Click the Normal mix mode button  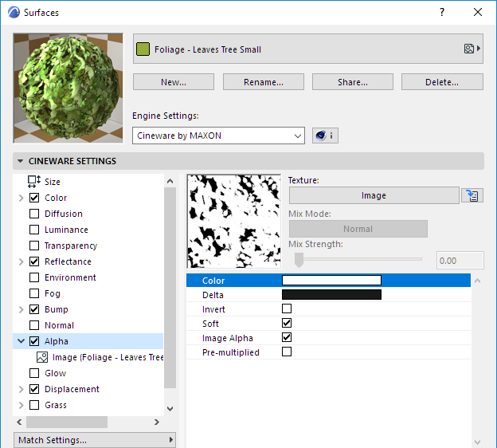[x=358, y=229]
